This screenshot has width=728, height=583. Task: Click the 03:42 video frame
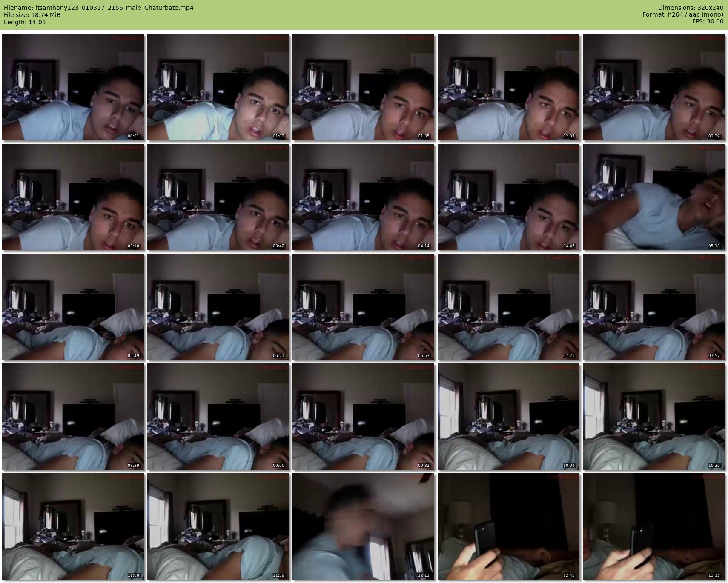(x=218, y=197)
